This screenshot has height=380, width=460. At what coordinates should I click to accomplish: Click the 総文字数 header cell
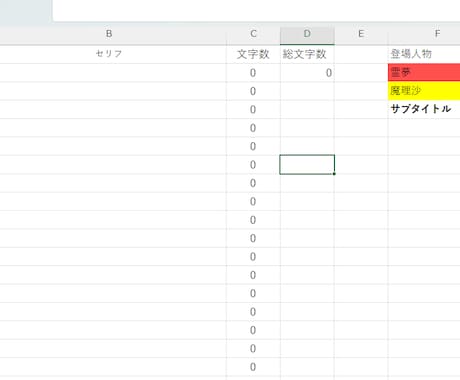pos(307,54)
